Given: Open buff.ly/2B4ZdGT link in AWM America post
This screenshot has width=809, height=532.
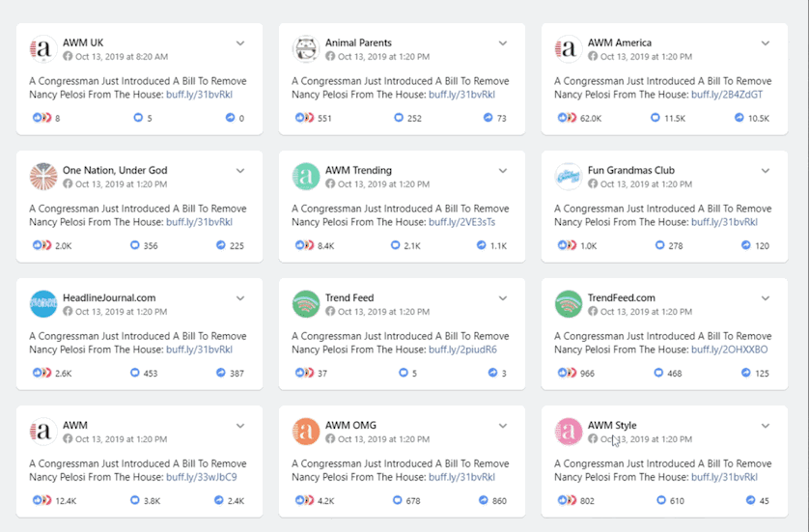Looking at the screenshot, I should coord(726,95).
